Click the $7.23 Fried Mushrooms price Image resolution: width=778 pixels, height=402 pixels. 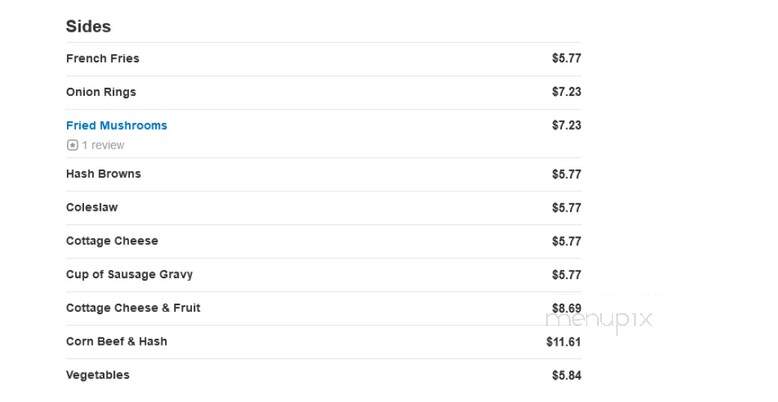[x=567, y=125]
